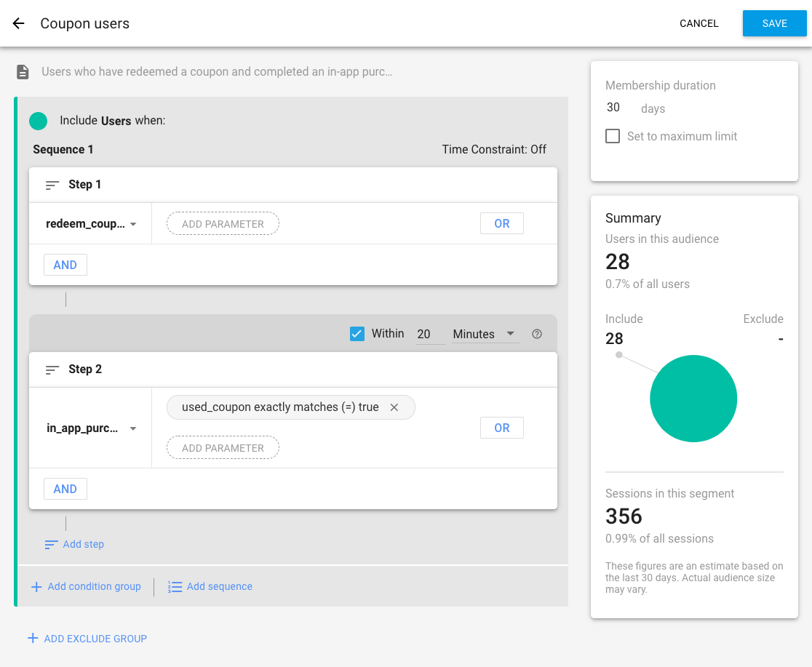
Task: Uncheck the Within time checkbox
Action: coord(357,334)
